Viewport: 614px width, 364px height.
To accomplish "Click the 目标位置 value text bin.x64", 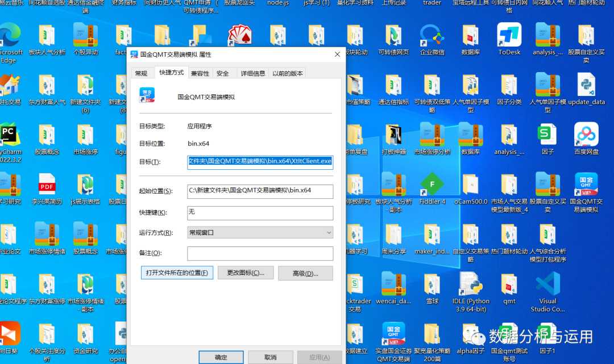I will pos(198,144).
